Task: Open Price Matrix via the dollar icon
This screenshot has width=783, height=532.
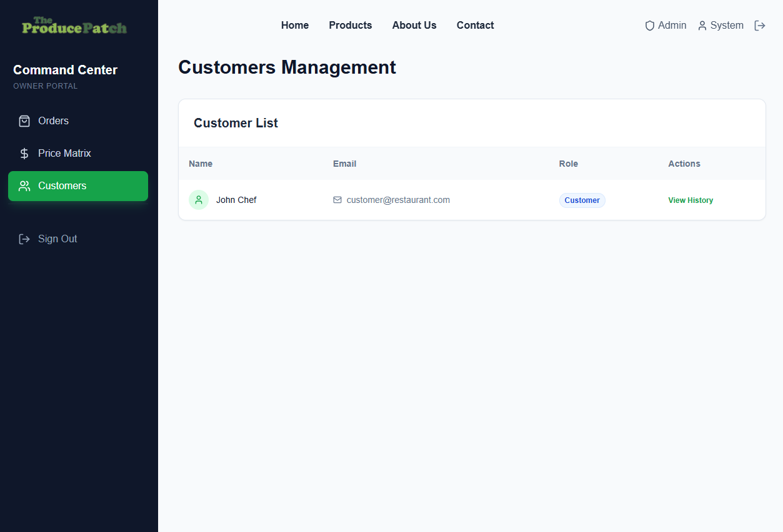Action: pyautogui.click(x=24, y=153)
